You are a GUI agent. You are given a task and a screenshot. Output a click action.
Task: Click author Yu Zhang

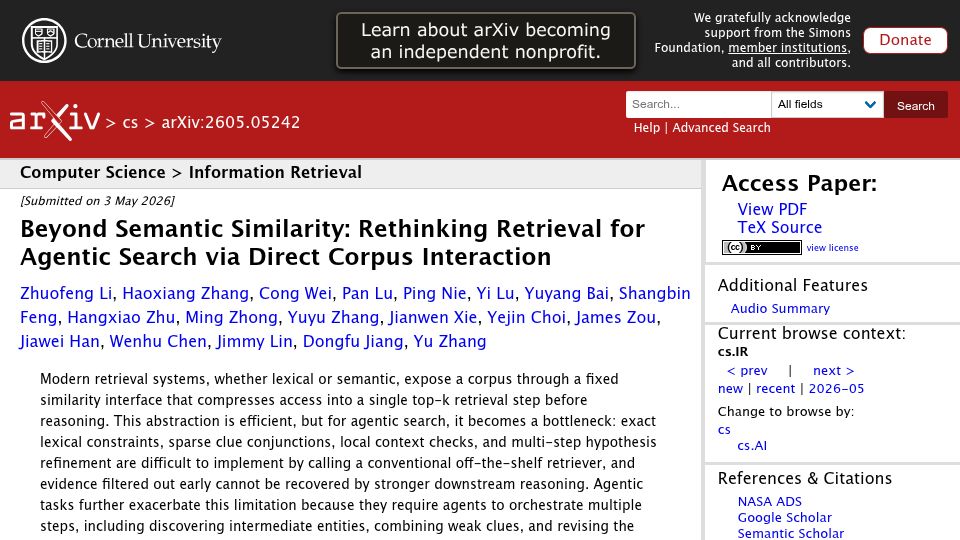point(450,341)
